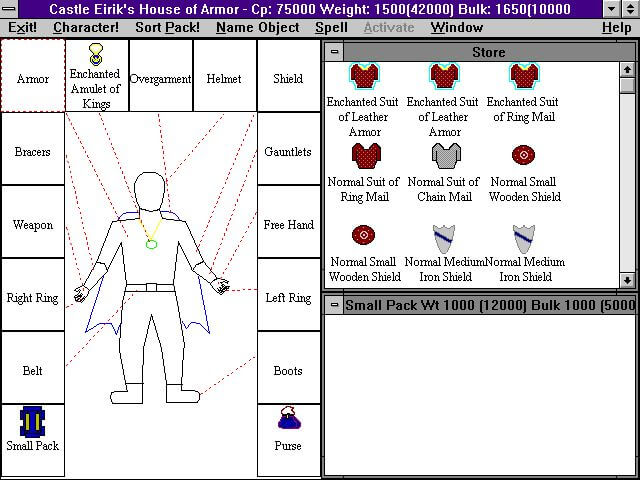The width and height of the screenshot is (640, 480).
Task: Click the Bracers equipment slot
Action: (33, 149)
